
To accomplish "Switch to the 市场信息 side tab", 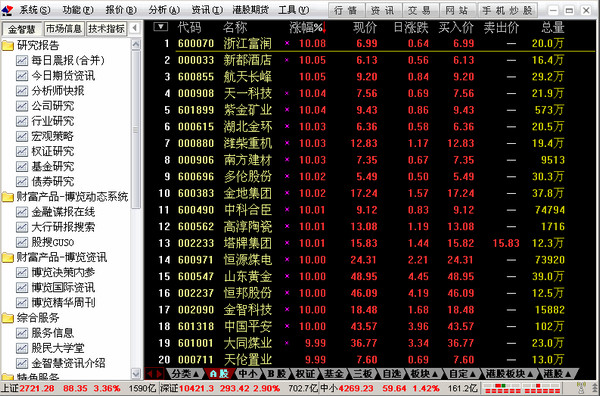I will 64,29.
